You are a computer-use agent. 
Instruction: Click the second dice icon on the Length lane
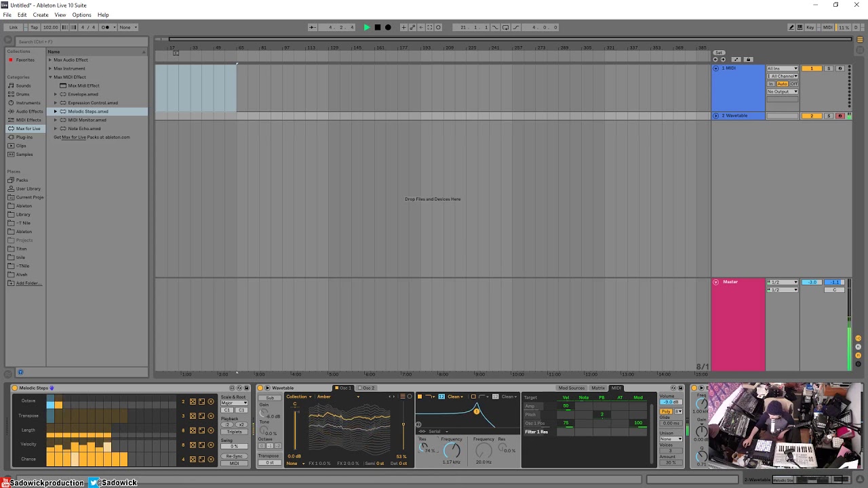click(201, 430)
